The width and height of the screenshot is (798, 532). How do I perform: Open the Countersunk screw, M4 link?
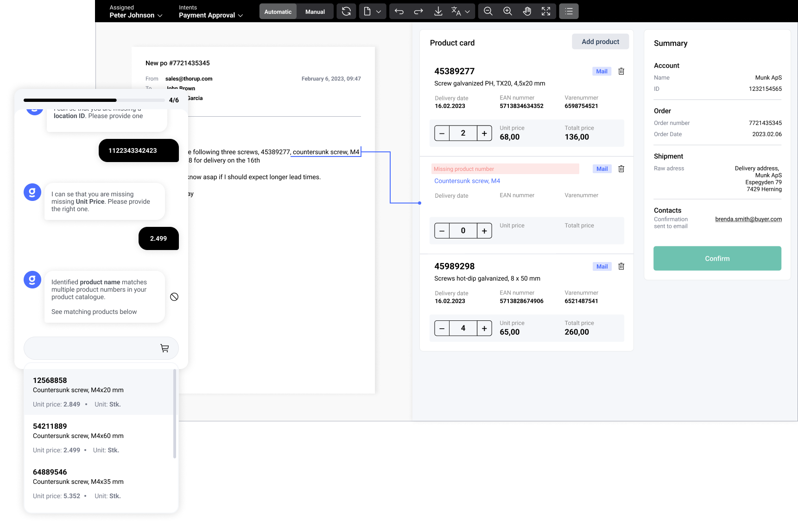[x=467, y=181]
